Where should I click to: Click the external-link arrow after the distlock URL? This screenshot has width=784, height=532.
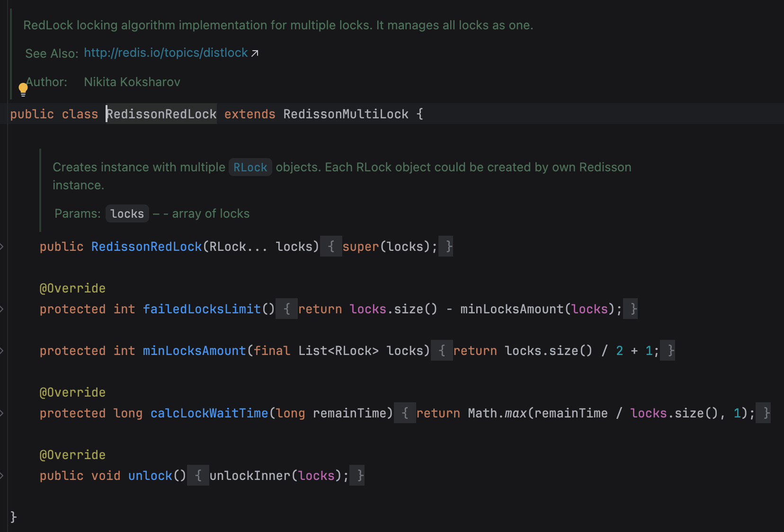255,53
